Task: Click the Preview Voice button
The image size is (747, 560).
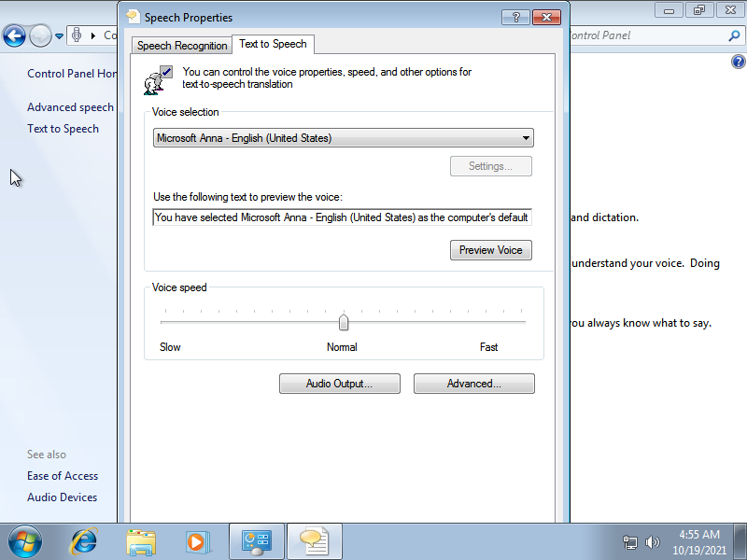Action: click(491, 250)
